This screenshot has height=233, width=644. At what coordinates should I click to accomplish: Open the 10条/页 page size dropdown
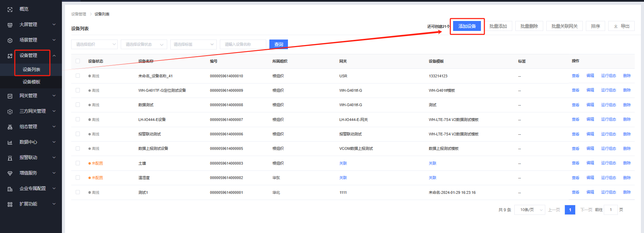click(529, 210)
